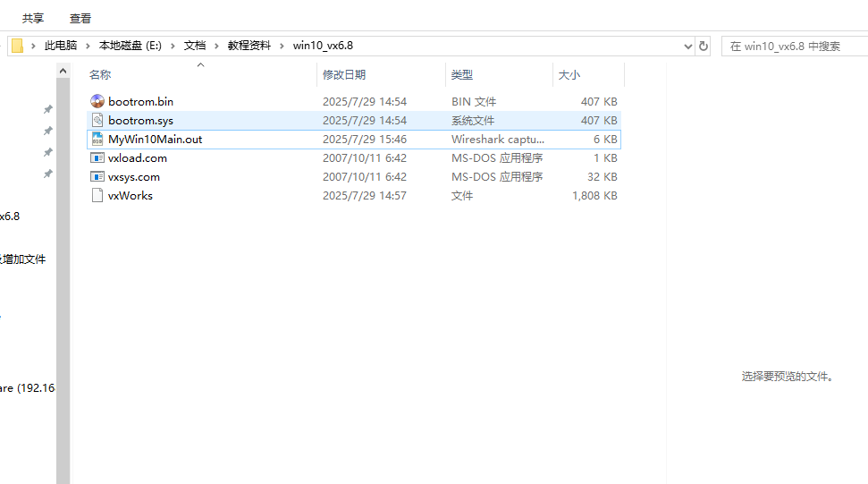Select the MyWin10Main.out file name
The image size is (868, 484).
coord(155,139)
